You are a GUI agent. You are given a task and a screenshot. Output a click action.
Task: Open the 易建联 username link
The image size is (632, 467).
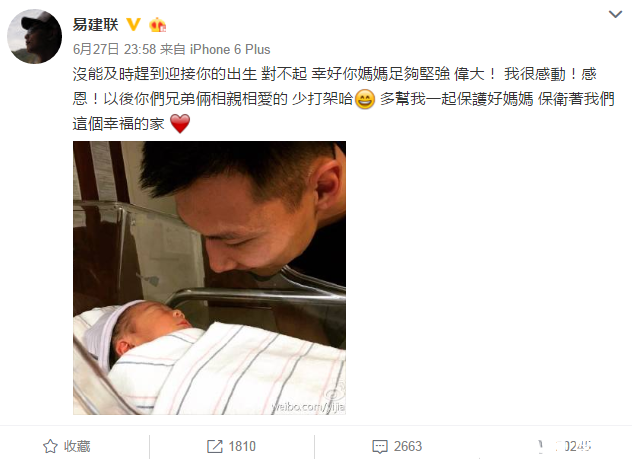coord(96,25)
